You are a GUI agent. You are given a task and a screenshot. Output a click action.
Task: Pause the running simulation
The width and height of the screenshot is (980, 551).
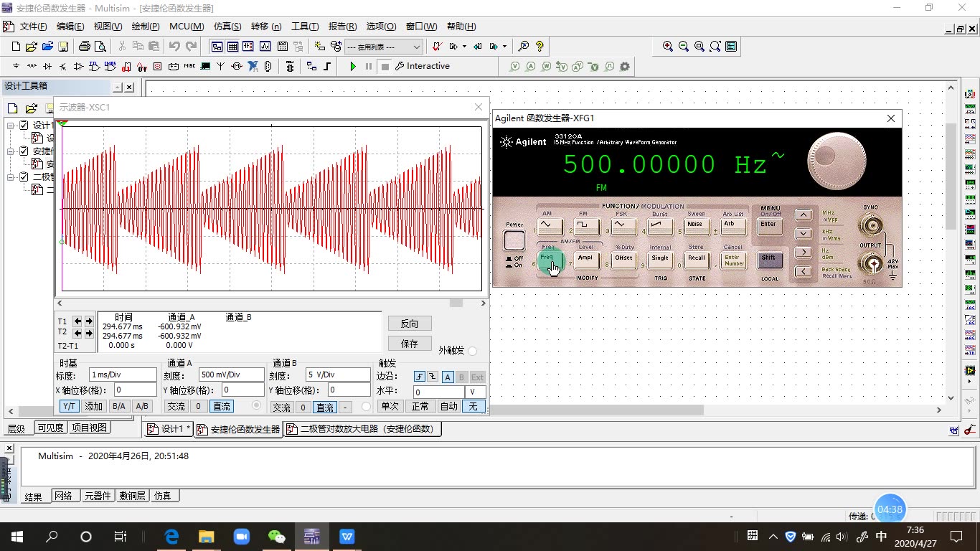367,66
